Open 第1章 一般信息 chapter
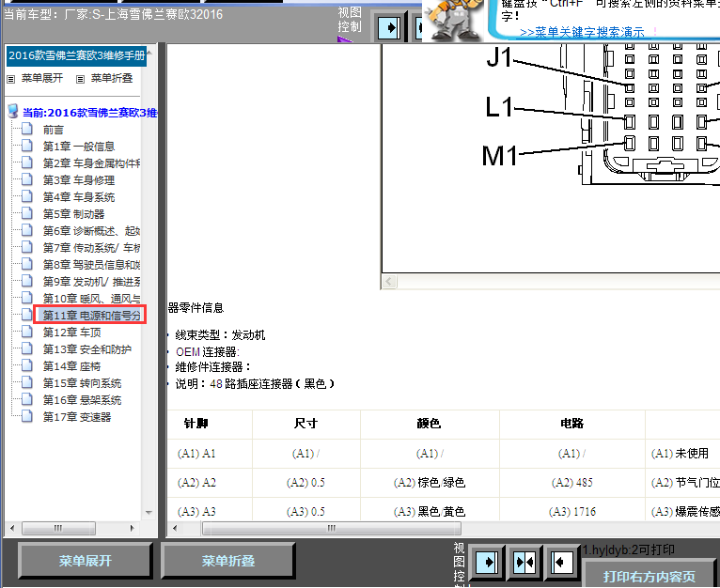This screenshot has height=588, width=720. point(79,147)
